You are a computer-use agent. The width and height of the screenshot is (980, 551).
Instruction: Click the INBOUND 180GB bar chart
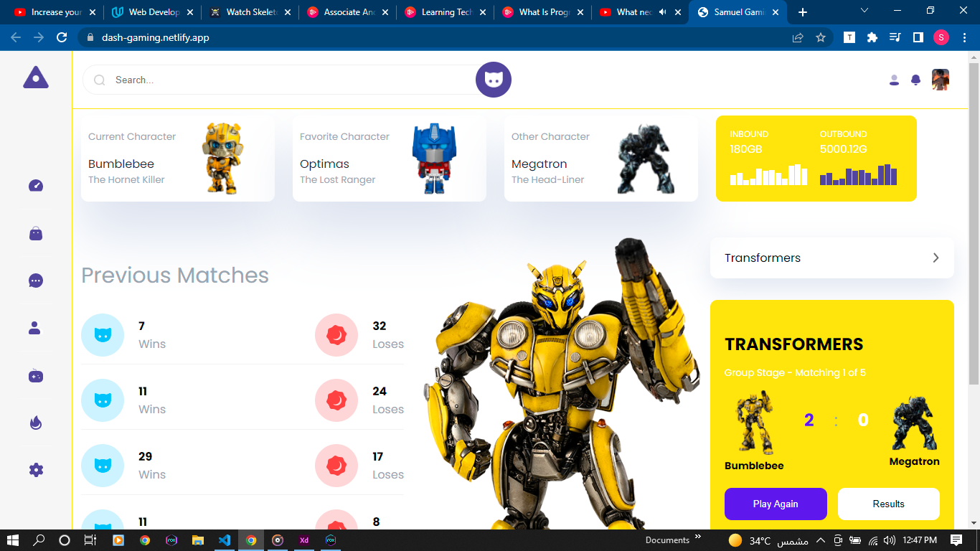[x=768, y=174]
